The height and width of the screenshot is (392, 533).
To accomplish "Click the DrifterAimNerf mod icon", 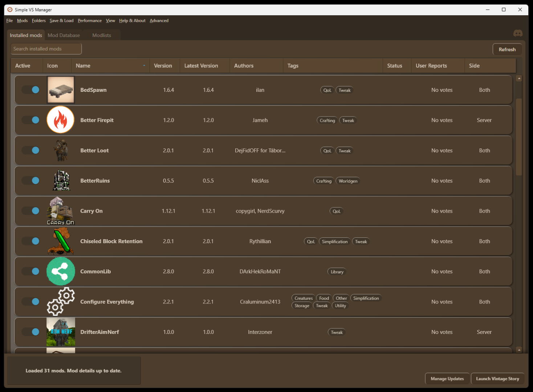I will [x=61, y=332].
